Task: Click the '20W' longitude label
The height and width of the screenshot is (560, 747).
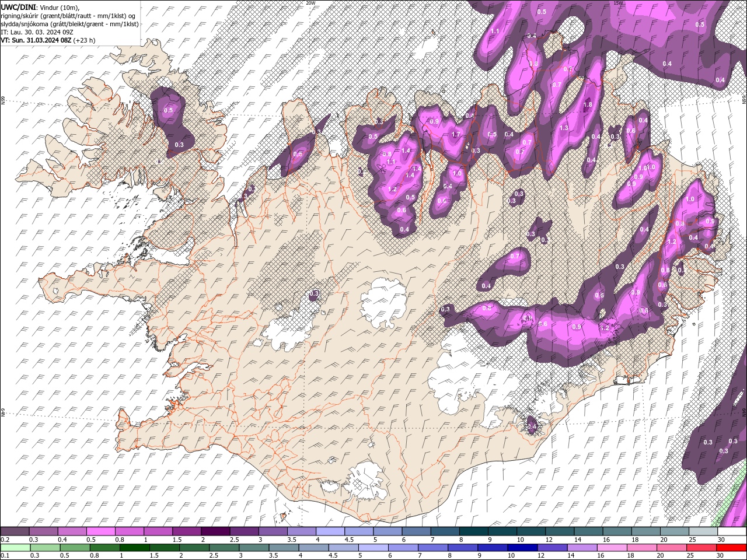Action: pyautogui.click(x=310, y=3)
